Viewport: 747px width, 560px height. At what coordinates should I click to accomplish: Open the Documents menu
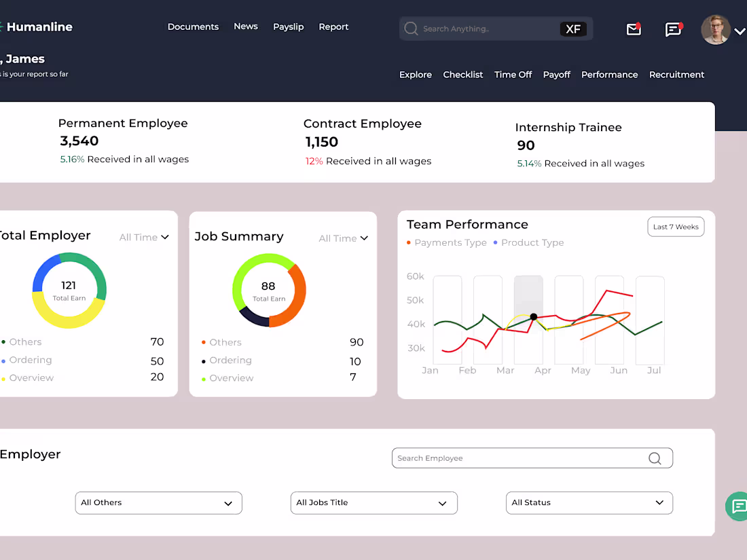[193, 26]
